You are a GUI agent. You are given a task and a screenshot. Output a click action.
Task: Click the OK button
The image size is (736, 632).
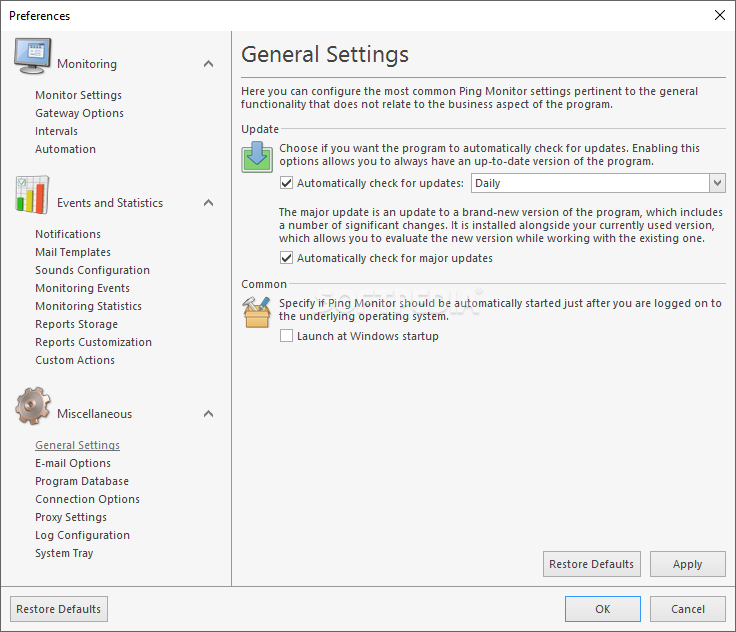pyautogui.click(x=603, y=609)
